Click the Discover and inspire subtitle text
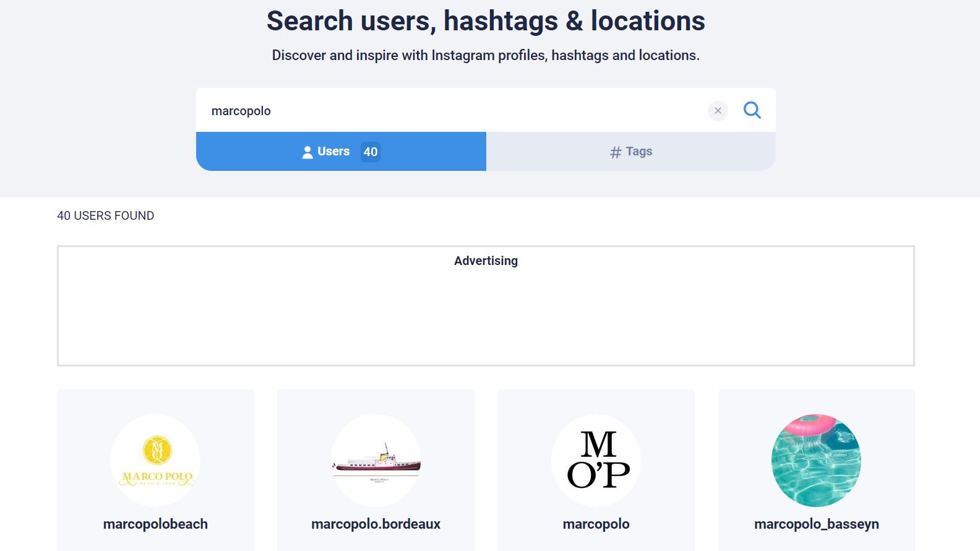The height and width of the screenshot is (551, 980). [x=486, y=55]
